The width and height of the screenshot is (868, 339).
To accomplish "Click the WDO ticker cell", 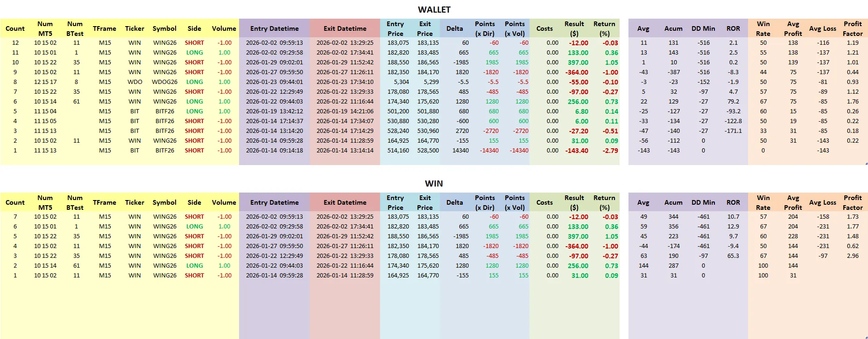I will (x=134, y=82).
